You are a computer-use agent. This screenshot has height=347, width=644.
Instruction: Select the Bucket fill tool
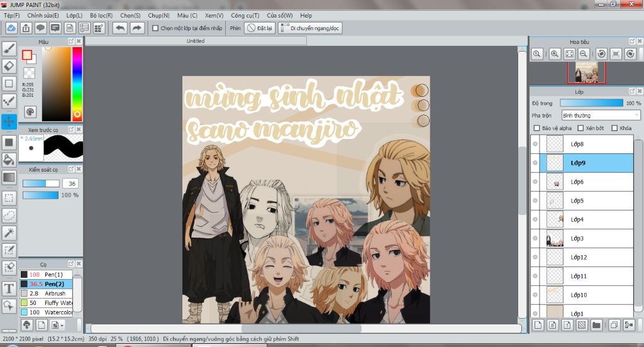tap(9, 160)
